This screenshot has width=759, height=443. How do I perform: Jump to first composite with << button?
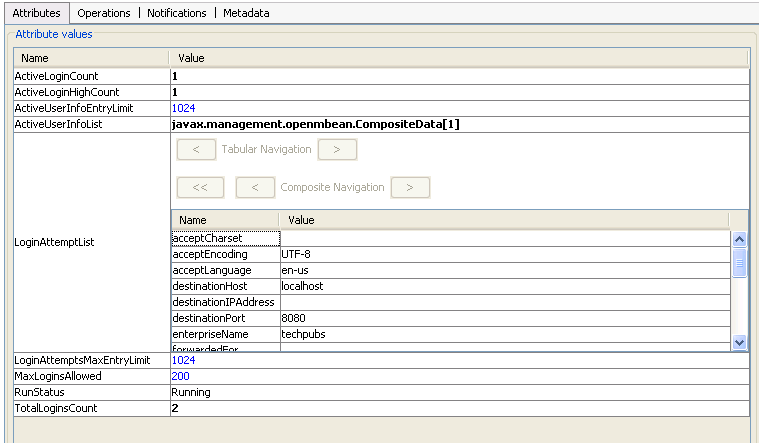tap(200, 187)
